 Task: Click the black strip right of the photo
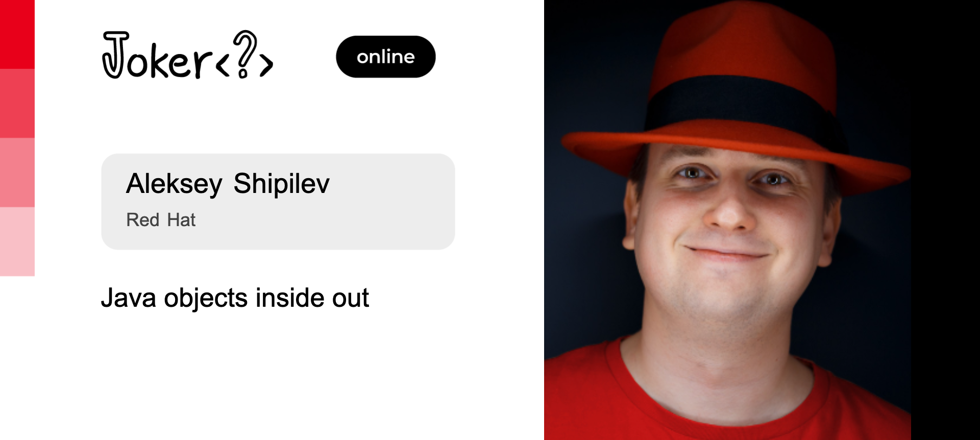point(945,220)
